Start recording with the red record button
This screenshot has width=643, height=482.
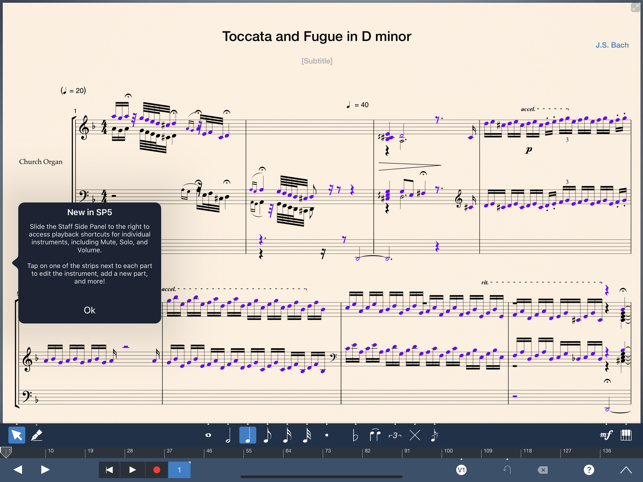pyautogui.click(x=157, y=469)
